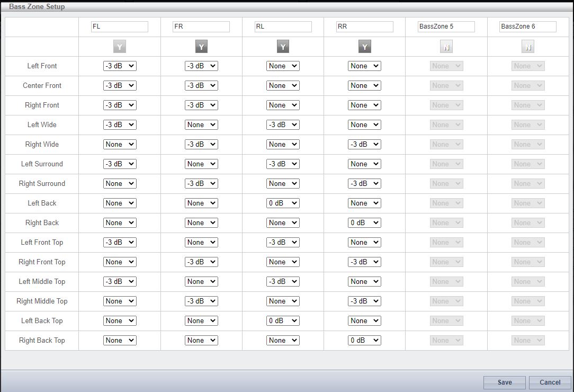The width and height of the screenshot is (574, 392).
Task: Expand Left Front Top dropdown in FL column
Action: pyautogui.click(x=120, y=243)
